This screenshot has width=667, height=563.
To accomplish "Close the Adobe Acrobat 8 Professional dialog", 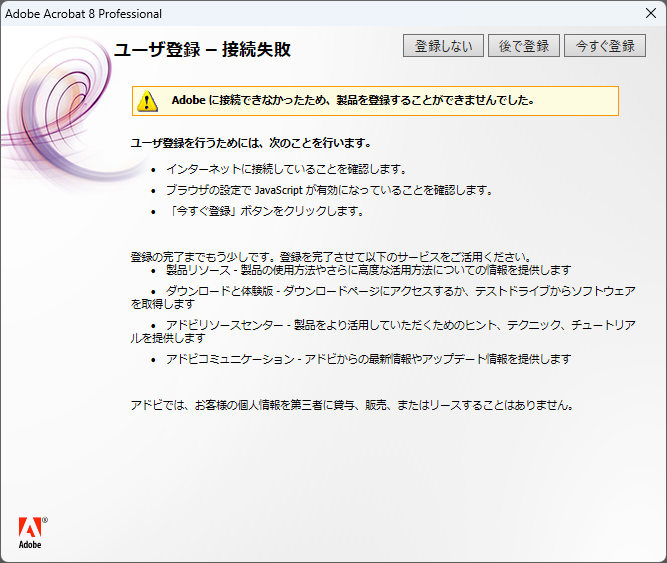I will click(x=651, y=13).
